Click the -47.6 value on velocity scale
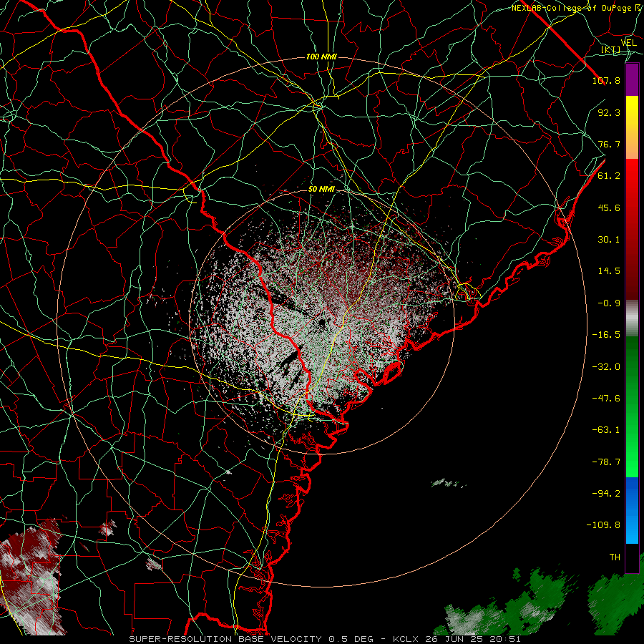Viewport: 644px width, 644px height. [x=606, y=399]
